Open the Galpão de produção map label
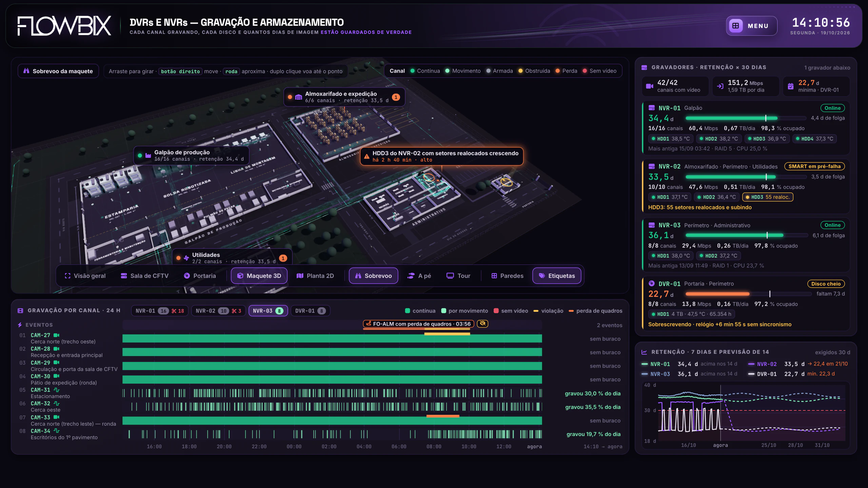This screenshot has height=488, width=868. tap(192, 156)
